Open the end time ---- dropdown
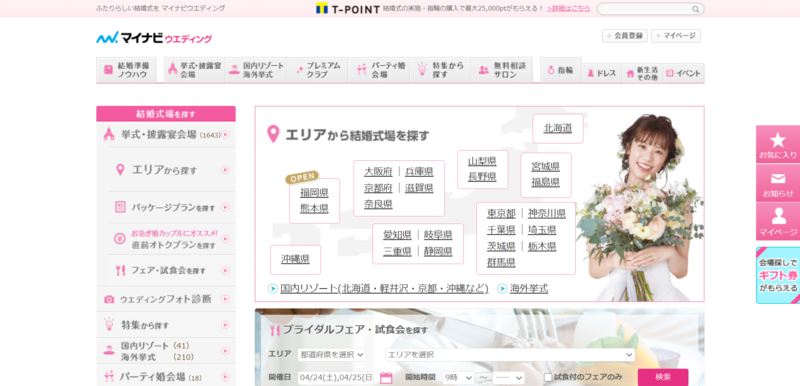Screen dimensions: 800x386 click(x=509, y=378)
